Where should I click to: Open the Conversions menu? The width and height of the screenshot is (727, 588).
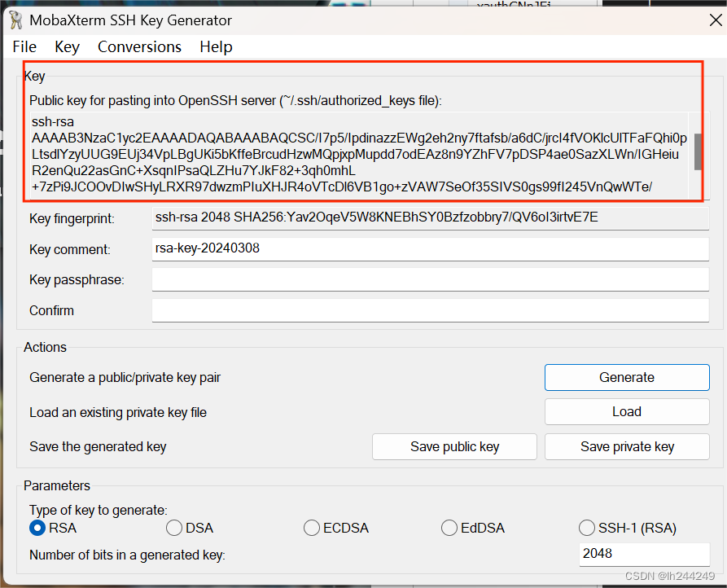click(x=139, y=47)
